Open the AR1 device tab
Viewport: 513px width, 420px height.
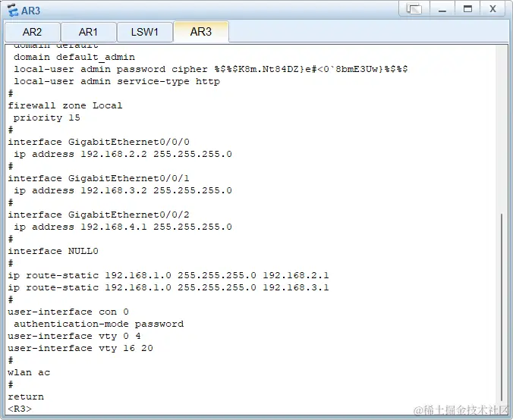[x=88, y=32]
